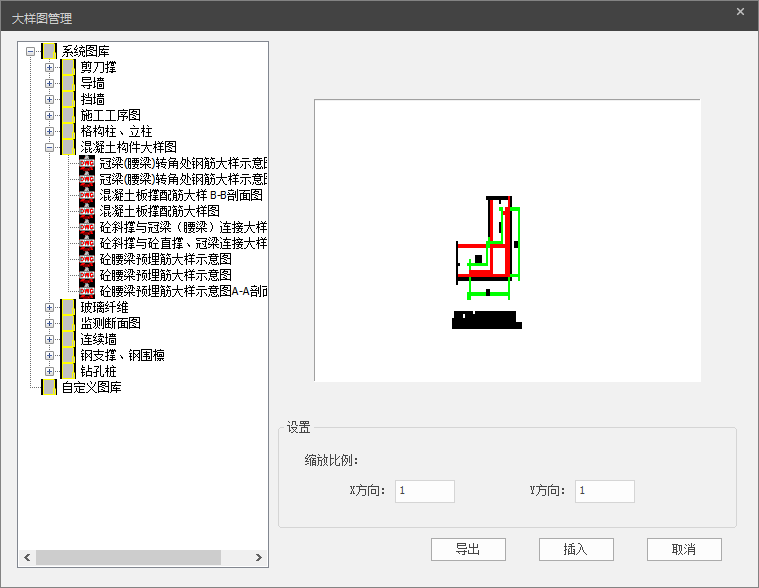
Task: Select the 连续墙 label
Action: [98, 339]
